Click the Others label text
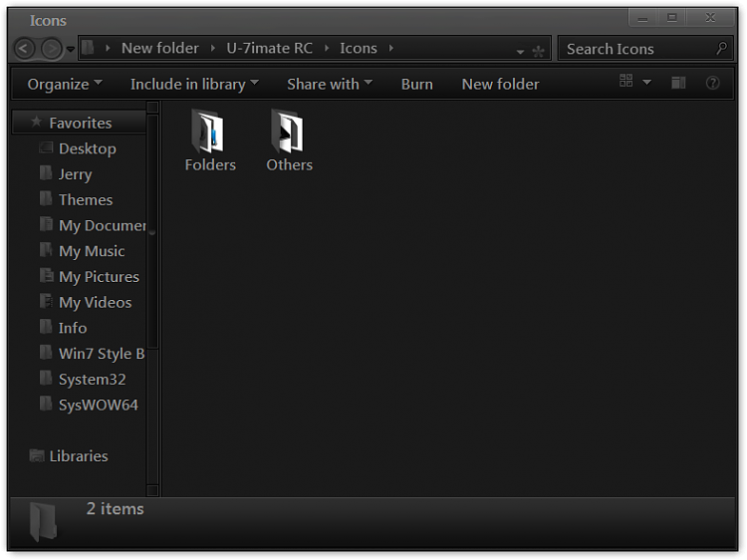Viewport: 747px width, 560px height. click(289, 164)
